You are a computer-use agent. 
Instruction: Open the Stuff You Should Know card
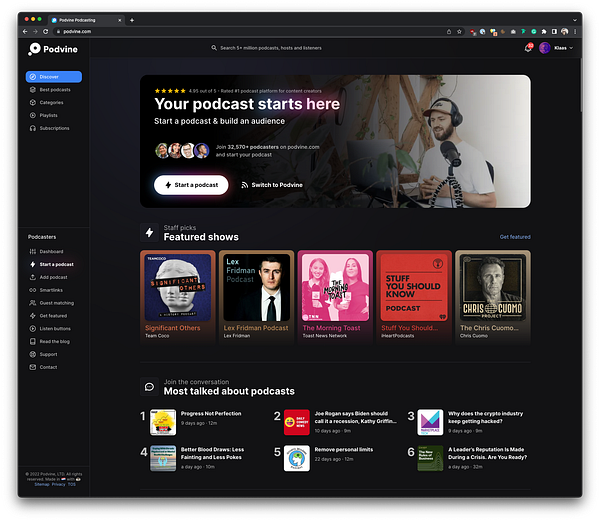click(x=414, y=296)
